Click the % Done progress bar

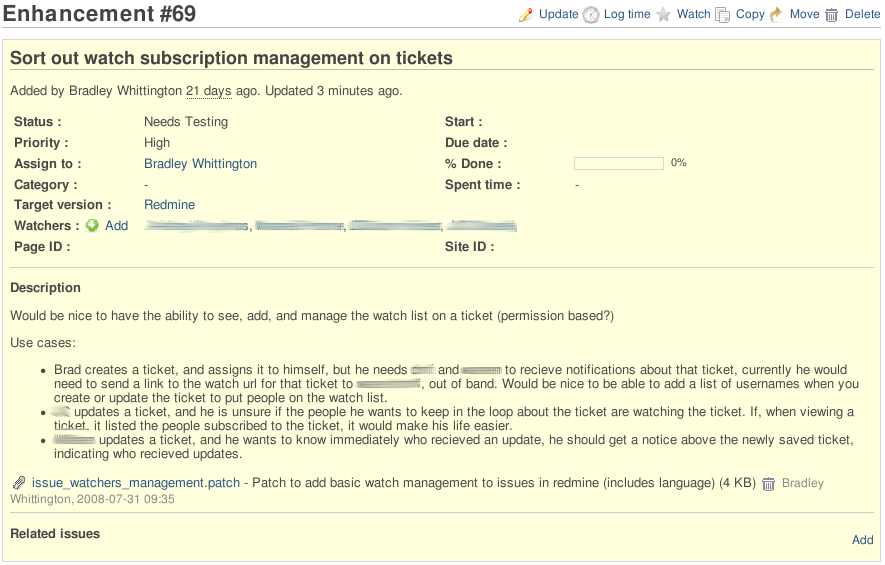(x=618, y=163)
